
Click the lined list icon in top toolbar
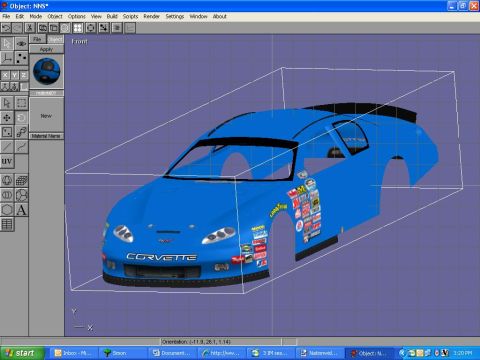click(117, 28)
